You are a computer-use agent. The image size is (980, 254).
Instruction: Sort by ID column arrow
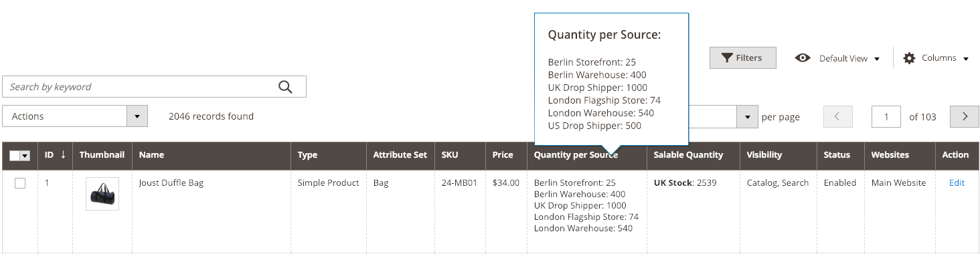[x=63, y=154]
